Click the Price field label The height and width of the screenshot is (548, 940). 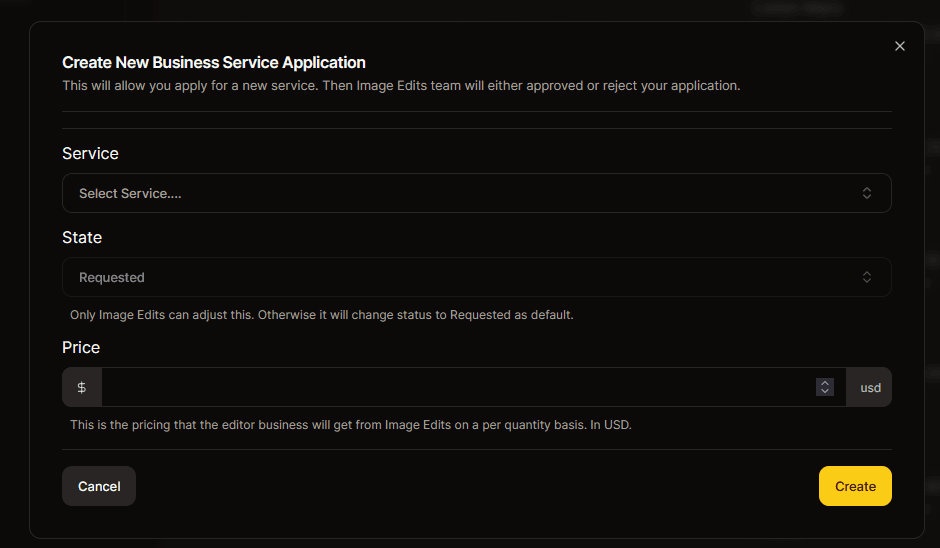tap(81, 347)
